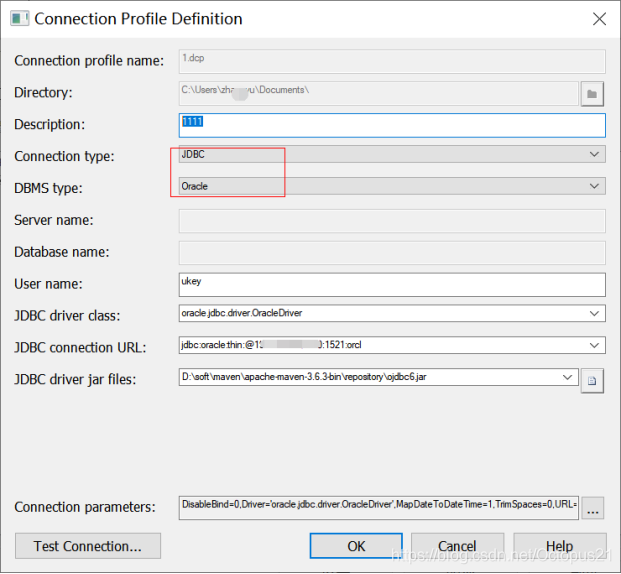This screenshot has width=621, height=574.
Task: Click the 'Server name:' label
Action: point(54,220)
